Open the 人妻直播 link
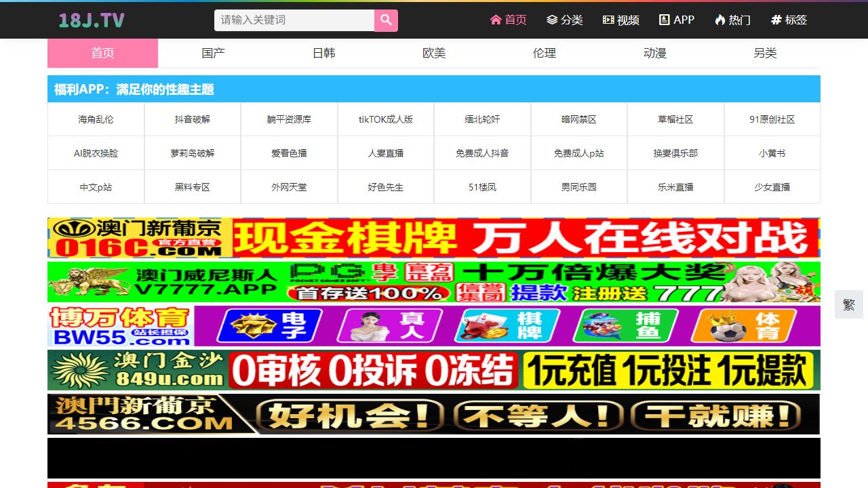This screenshot has width=868, height=488. pos(386,153)
